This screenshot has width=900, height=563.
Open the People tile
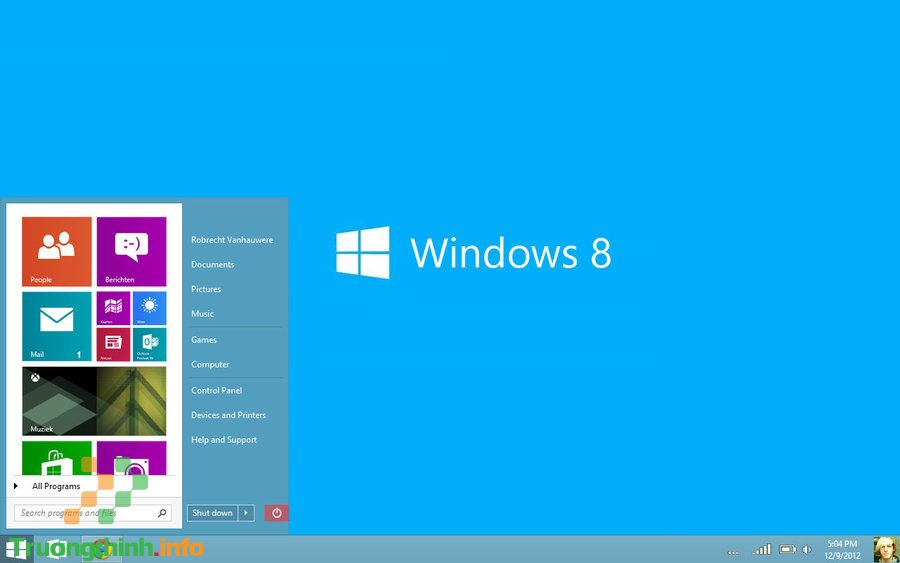click(56, 251)
